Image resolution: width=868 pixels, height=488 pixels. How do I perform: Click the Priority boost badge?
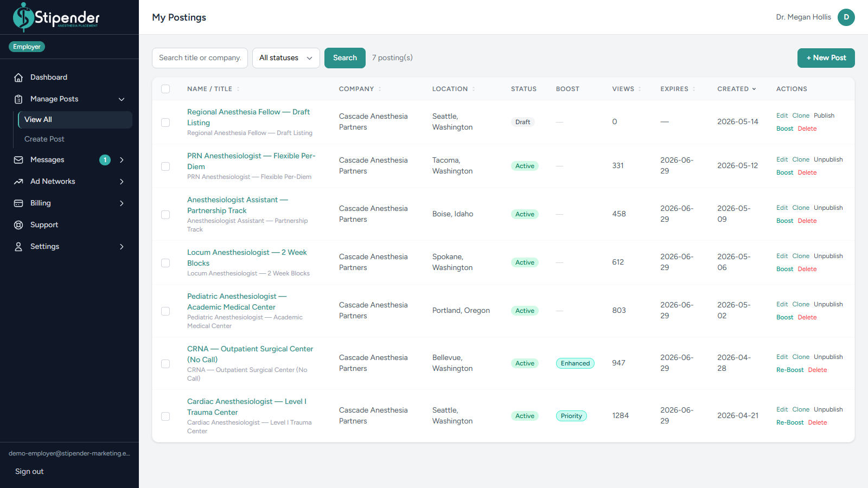point(571,416)
